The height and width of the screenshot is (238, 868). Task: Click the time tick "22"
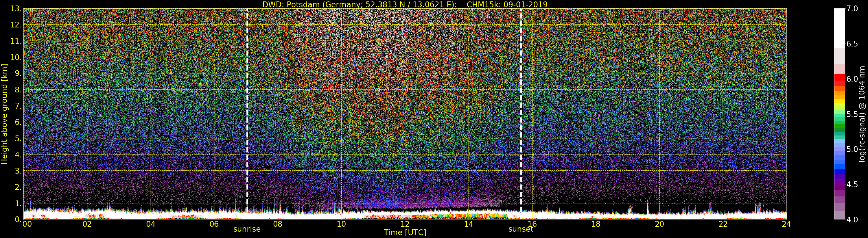pos(723,224)
